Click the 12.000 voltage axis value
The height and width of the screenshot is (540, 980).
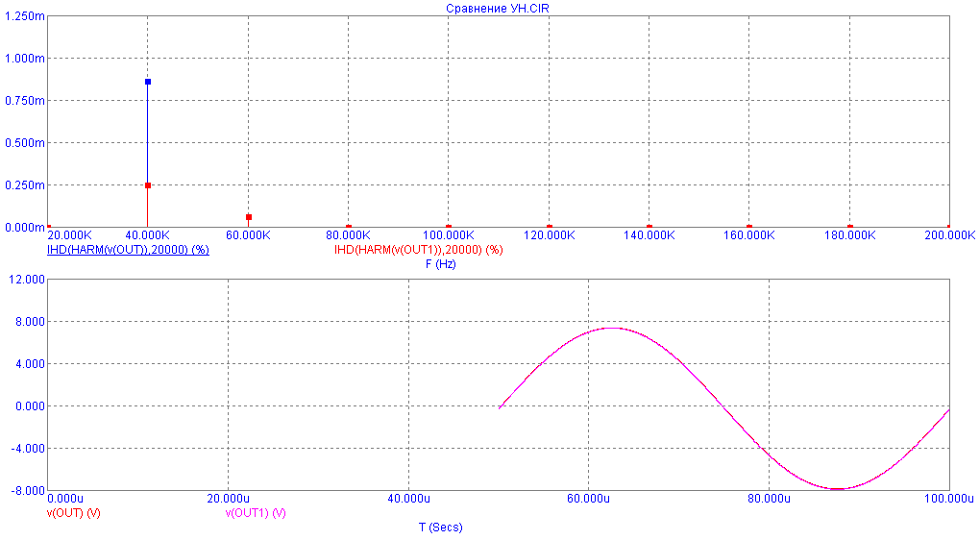[x=27, y=280]
